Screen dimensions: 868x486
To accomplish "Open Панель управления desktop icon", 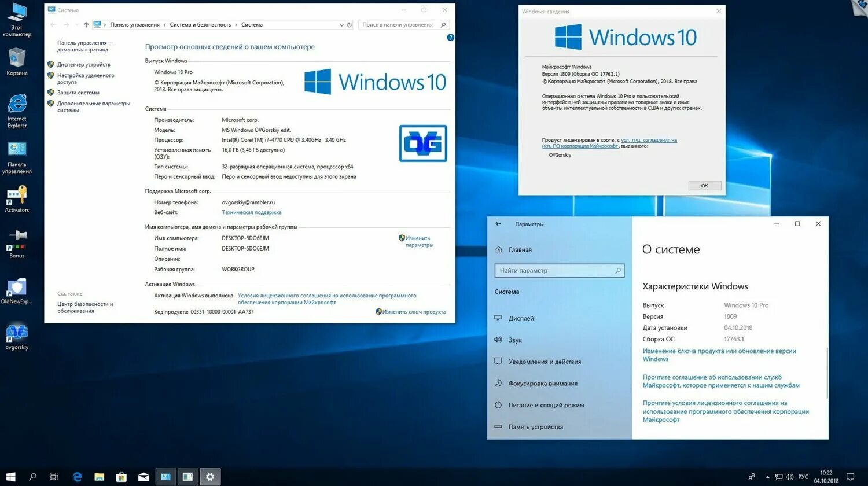I will coord(17,157).
